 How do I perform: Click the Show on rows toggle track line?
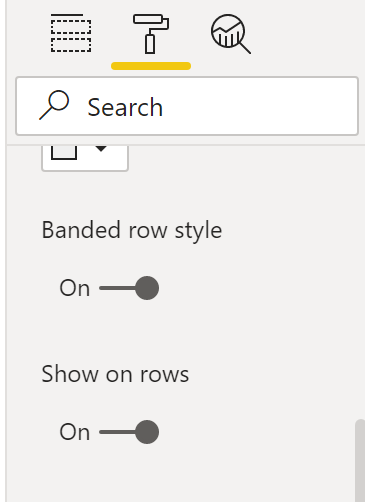[x=117, y=432]
